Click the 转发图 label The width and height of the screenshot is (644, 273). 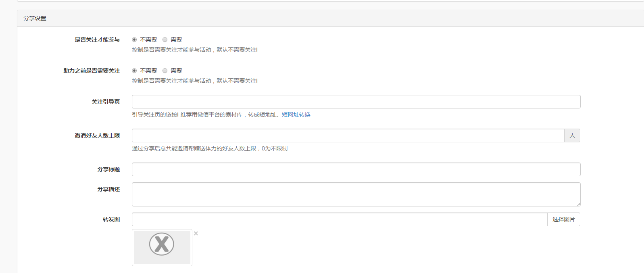tap(111, 219)
